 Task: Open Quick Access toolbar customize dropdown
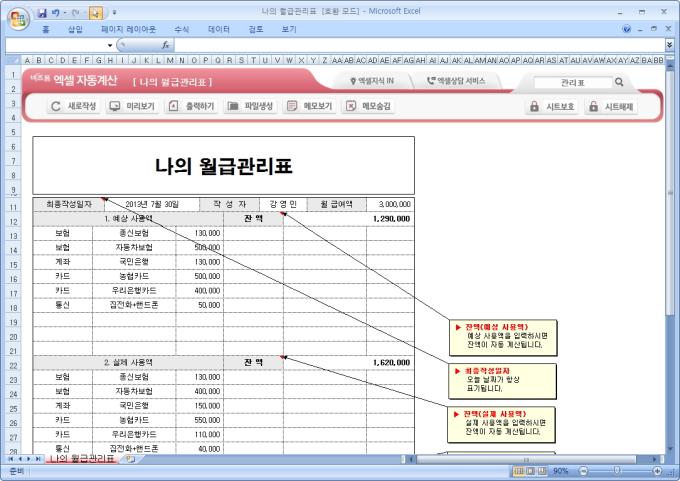(x=114, y=13)
